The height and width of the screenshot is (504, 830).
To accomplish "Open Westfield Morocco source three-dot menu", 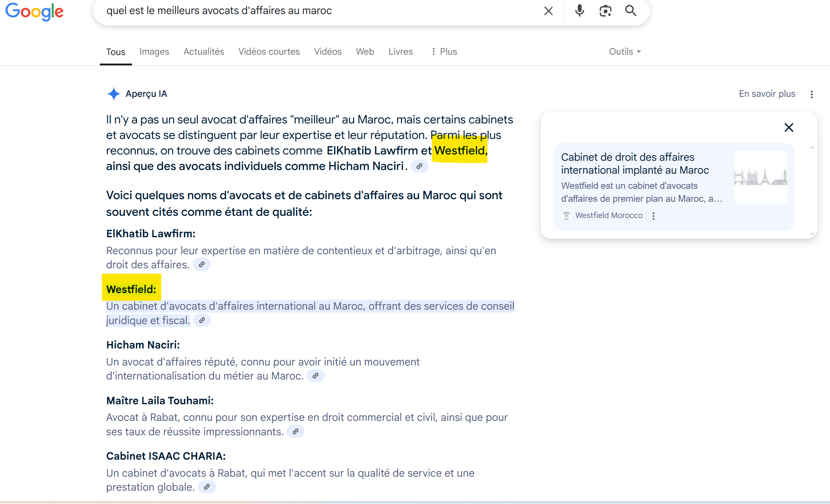I will [x=653, y=216].
